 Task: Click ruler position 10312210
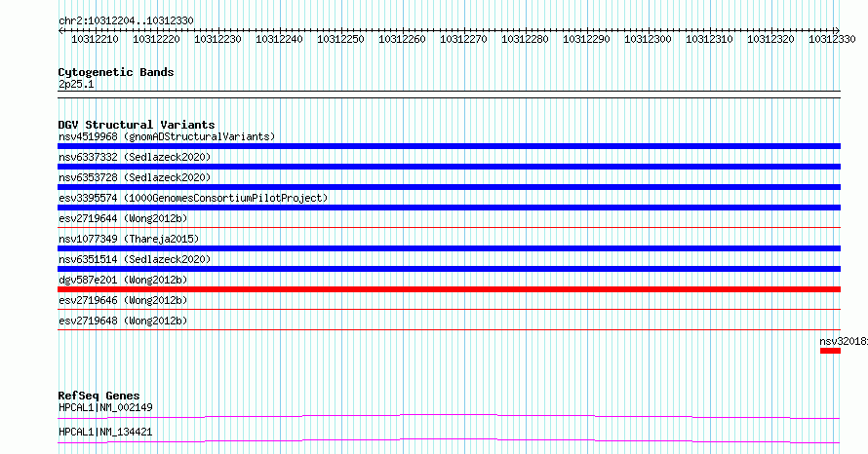coord(95,39)
